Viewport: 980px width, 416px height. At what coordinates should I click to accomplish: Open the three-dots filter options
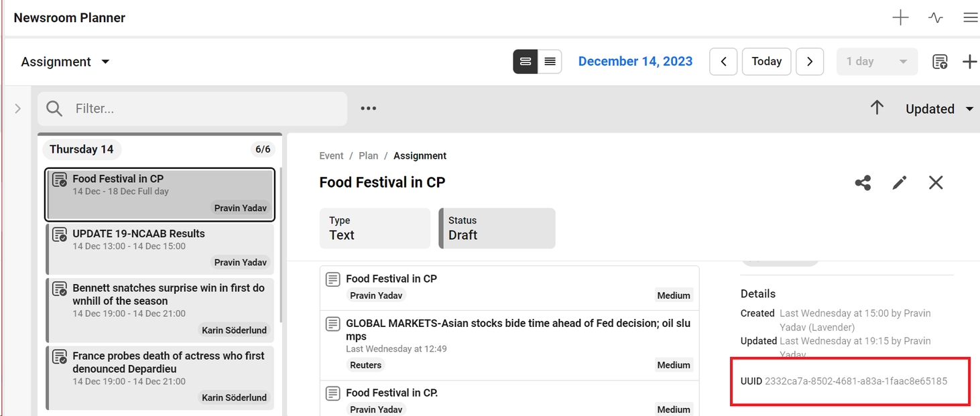point(368,109)
